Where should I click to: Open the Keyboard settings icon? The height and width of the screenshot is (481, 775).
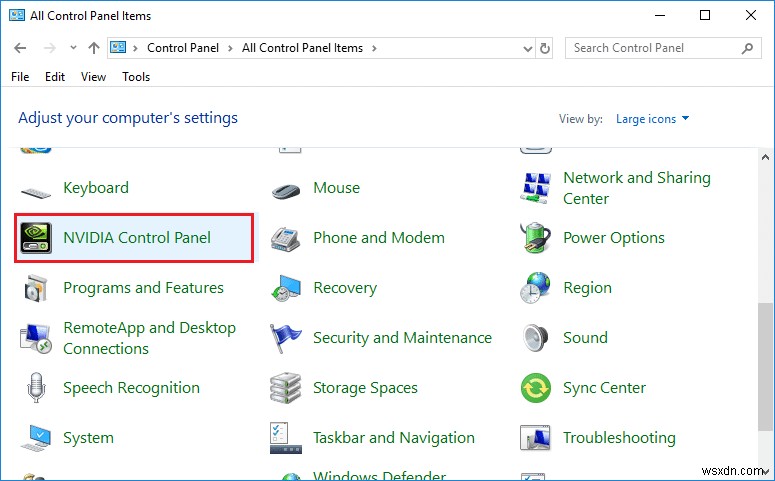(36, 192)
